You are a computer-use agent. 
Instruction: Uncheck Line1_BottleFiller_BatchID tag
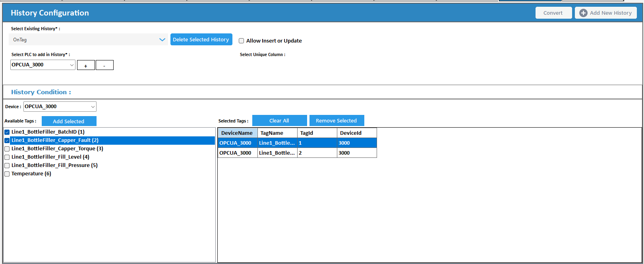click(x=7, y=132)
